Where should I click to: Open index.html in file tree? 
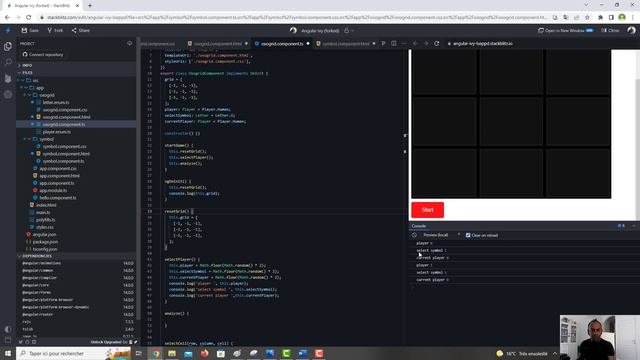coord(46,205)
